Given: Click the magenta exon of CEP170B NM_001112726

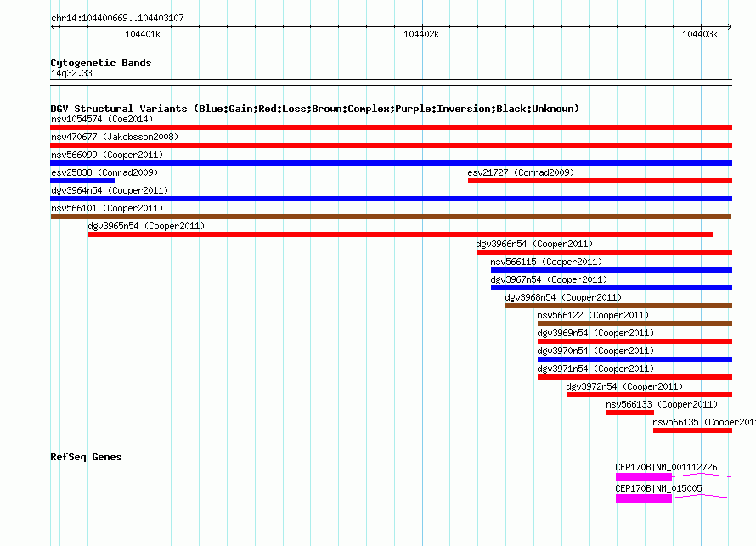Looking at the screenshot, I should (644, 477).
